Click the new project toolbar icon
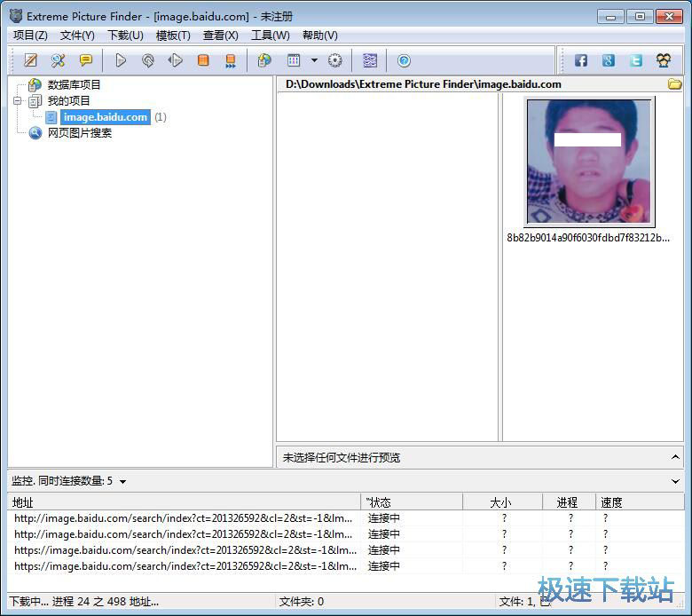 [31, 60]
